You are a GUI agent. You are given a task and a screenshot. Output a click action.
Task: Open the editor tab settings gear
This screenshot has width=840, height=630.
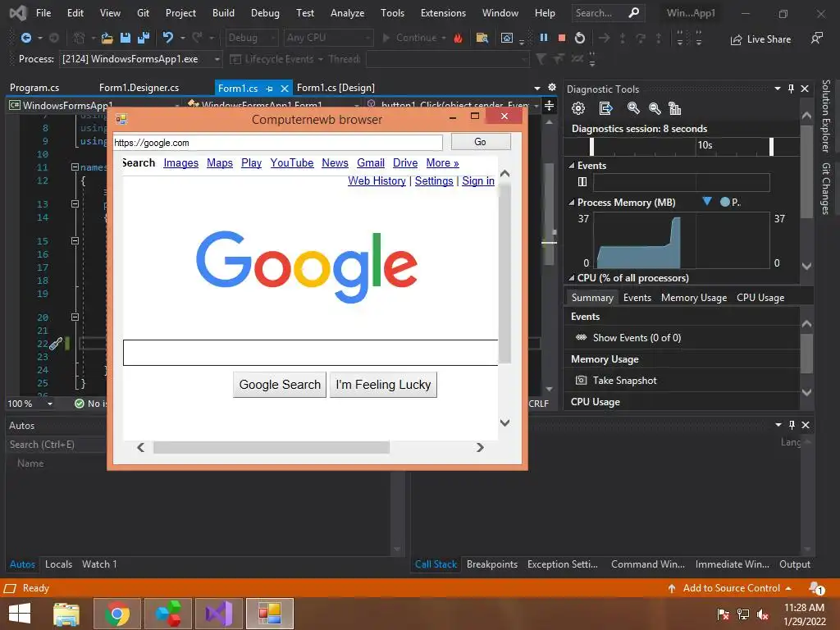[x=552, y=87]
